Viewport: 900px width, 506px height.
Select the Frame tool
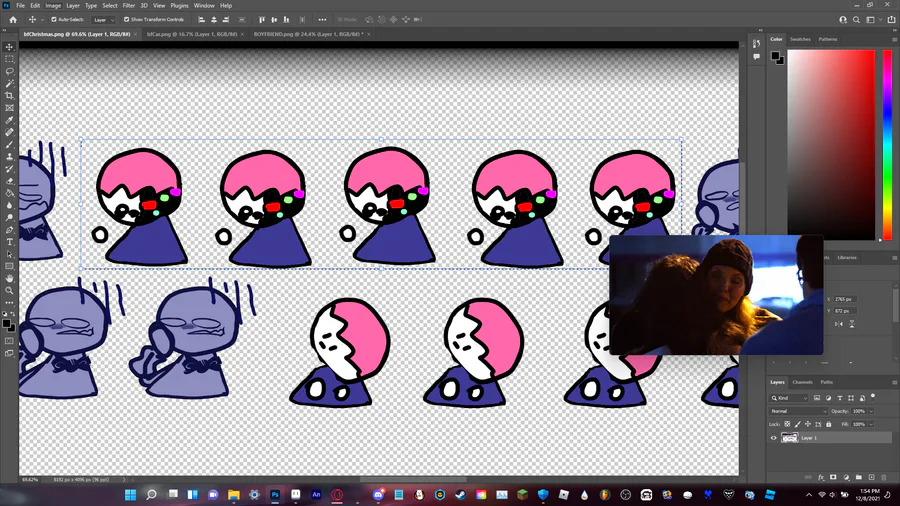click(9, 108)
